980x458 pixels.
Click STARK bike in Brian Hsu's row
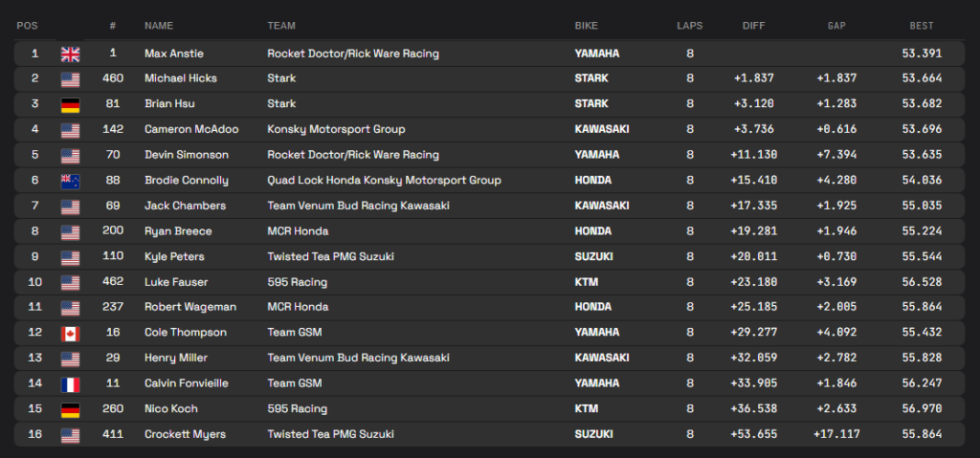tap(591, 103)
